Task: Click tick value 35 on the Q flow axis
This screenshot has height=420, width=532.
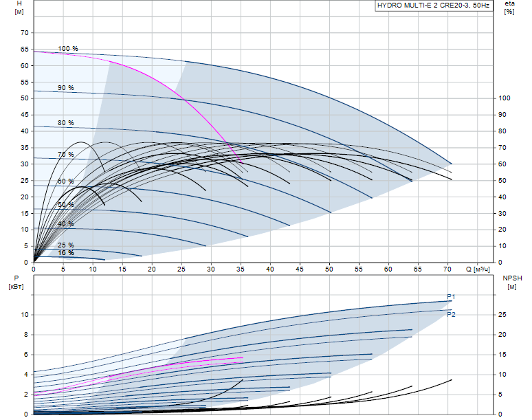Action: [x=240, y=269]
